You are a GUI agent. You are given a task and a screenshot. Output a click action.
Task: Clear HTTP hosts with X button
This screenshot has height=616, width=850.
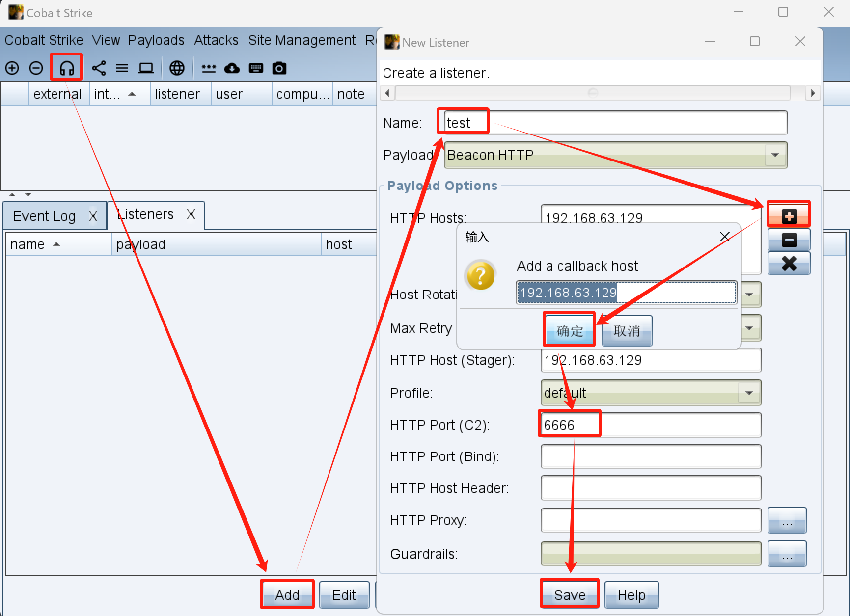[x=789, y=264]
